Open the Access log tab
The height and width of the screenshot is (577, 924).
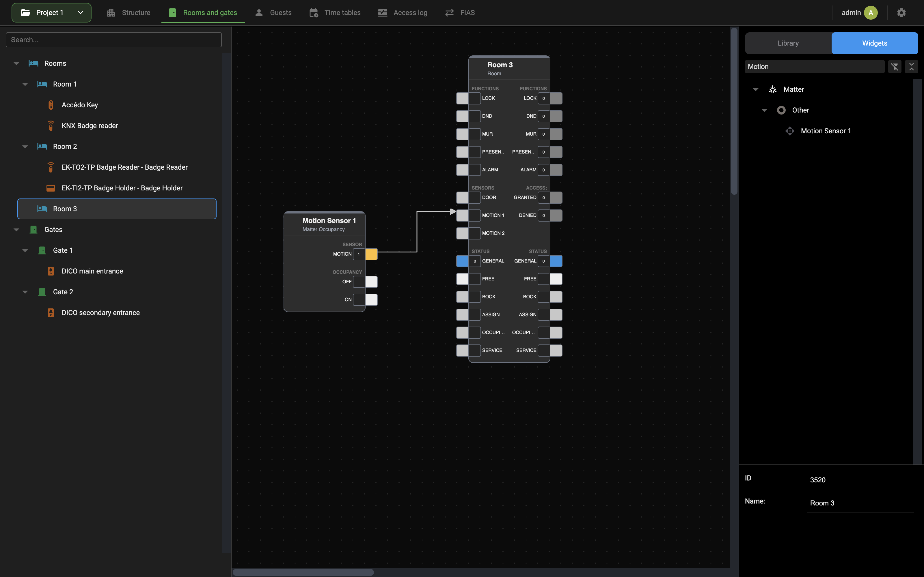click(x=403, y=13)
